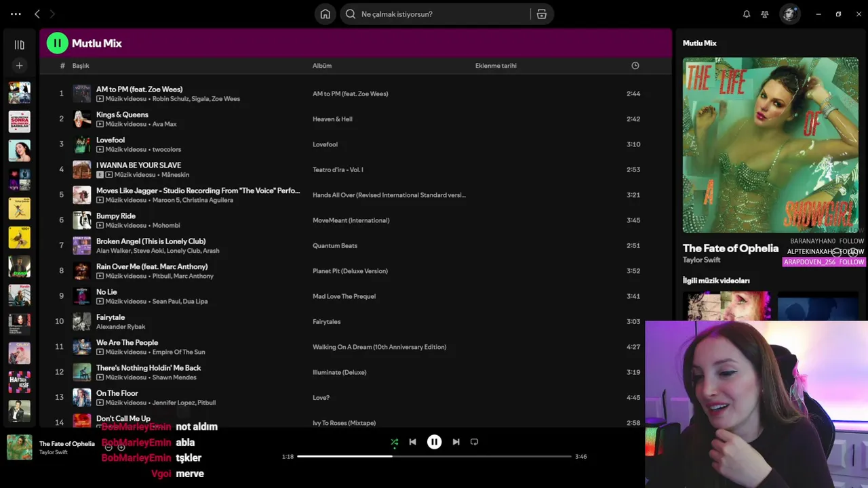Select I WANNA BE YOUR SLAVE track

(x=138, y=165)
